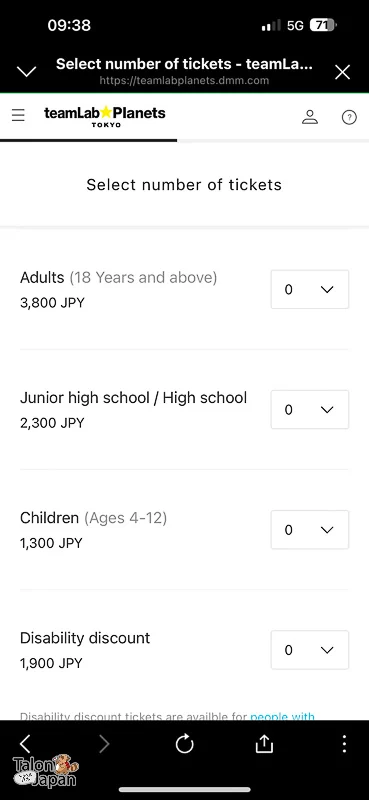The image size is (369, 800).
Task: Tap the browser forward arrow
Action: click(104, 744)
